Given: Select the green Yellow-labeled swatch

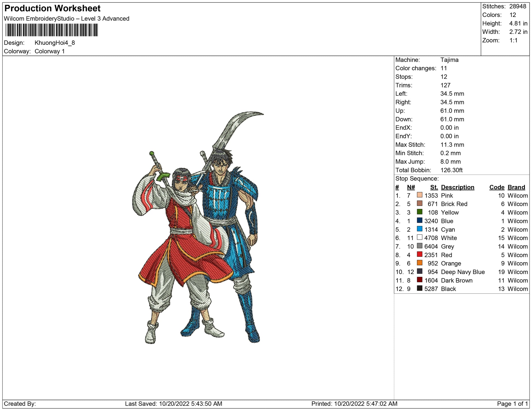Looking at the screenshot, I should pos(419,212).
